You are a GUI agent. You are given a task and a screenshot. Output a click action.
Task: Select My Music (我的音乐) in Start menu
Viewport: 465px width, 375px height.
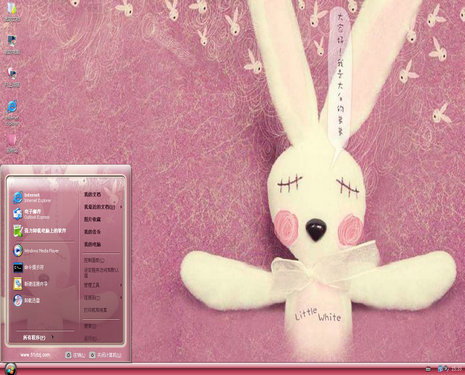coord(92,232)
